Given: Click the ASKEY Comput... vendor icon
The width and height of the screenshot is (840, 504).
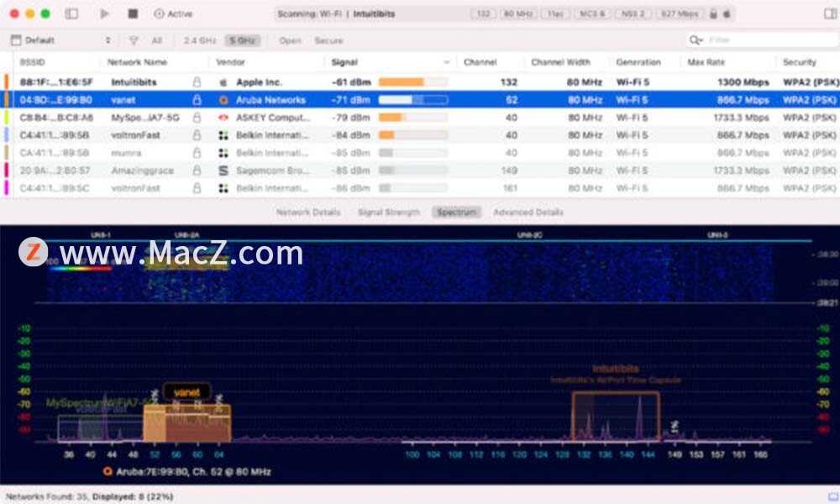Looking at the screenshot, I should [x=223, y=118].
